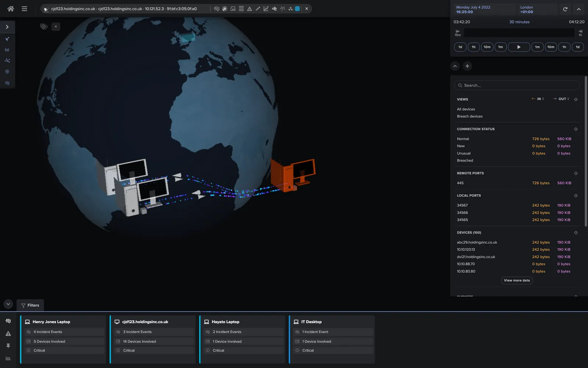Open the main menu via hamburger icon
This screenshot has width=588, height=368.
pyautogui.click(x=24, y=8)
